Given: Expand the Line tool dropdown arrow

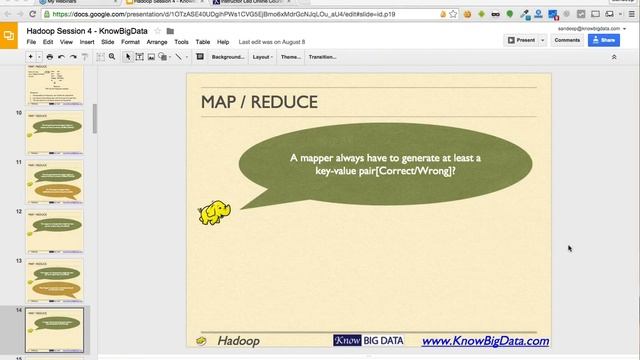Looking at the screenshot, I should pos(187,57).
